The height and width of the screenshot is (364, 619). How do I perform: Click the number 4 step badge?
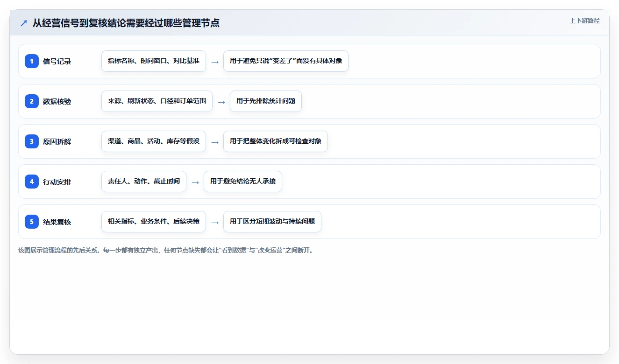click(x=32, y=182)
